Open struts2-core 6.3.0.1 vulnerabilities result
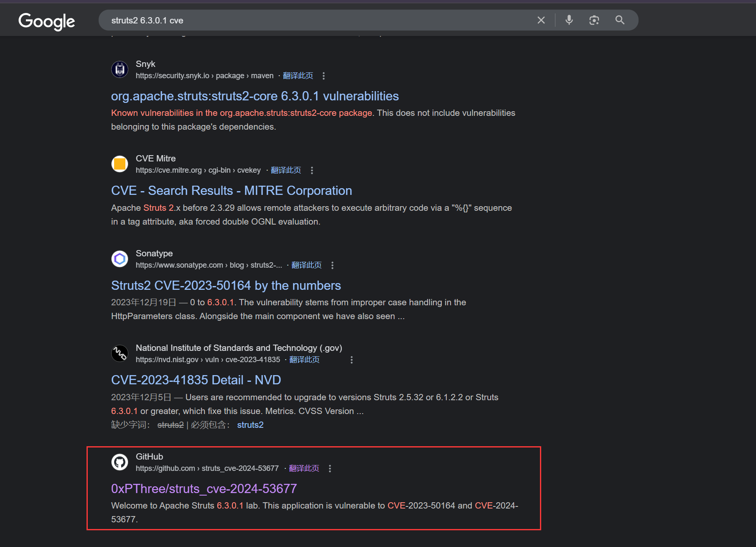This screenshot has width=756, height=547. click(x=255, y=96)
